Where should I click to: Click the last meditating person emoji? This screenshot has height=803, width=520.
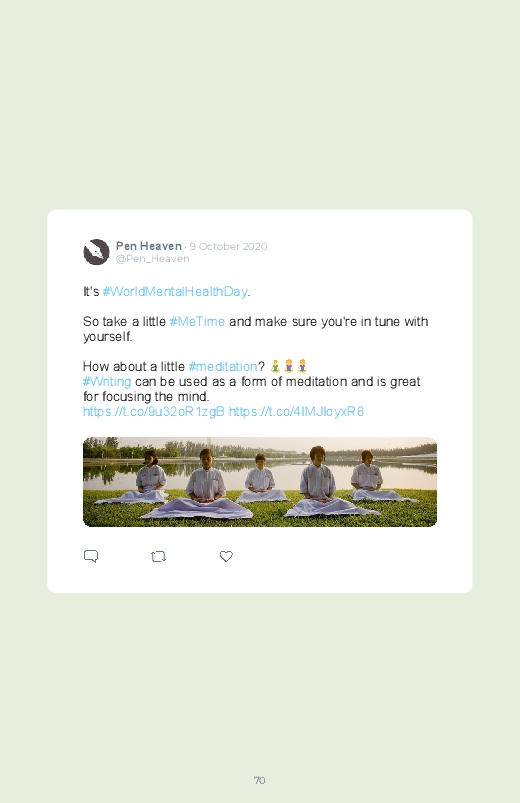pyautogui.click(x=302, y=366)
